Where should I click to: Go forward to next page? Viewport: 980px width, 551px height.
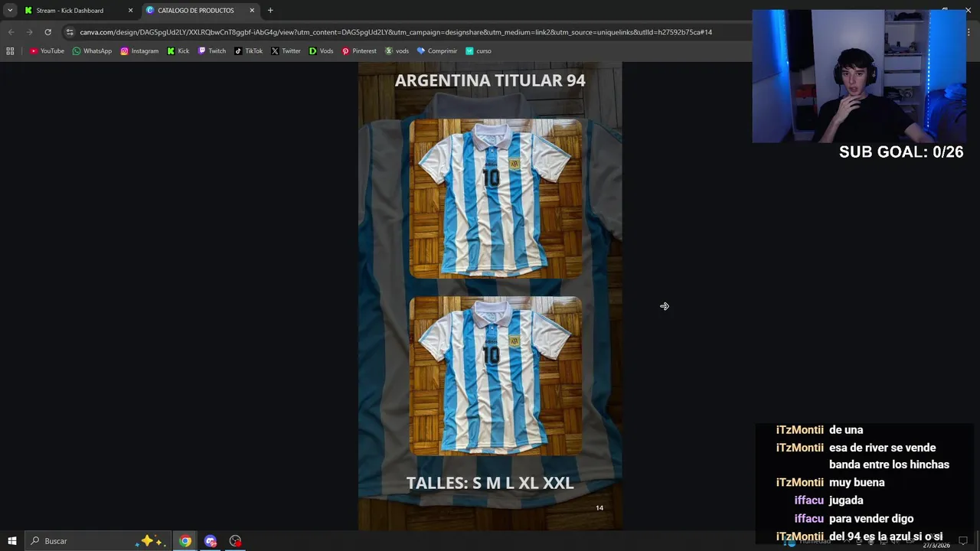[x=29, y=32]
